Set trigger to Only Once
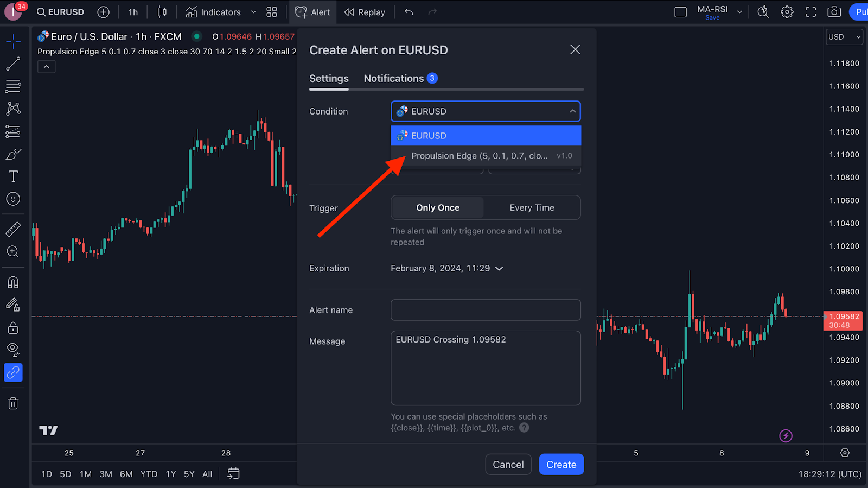Screen dimensions: 868x488 click(x=437, y=208)
